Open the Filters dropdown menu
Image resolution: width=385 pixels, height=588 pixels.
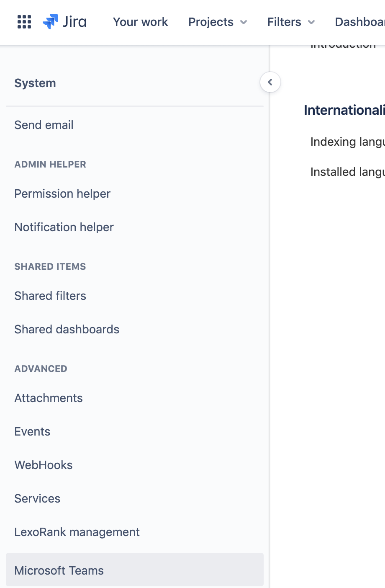click(290, 22)
